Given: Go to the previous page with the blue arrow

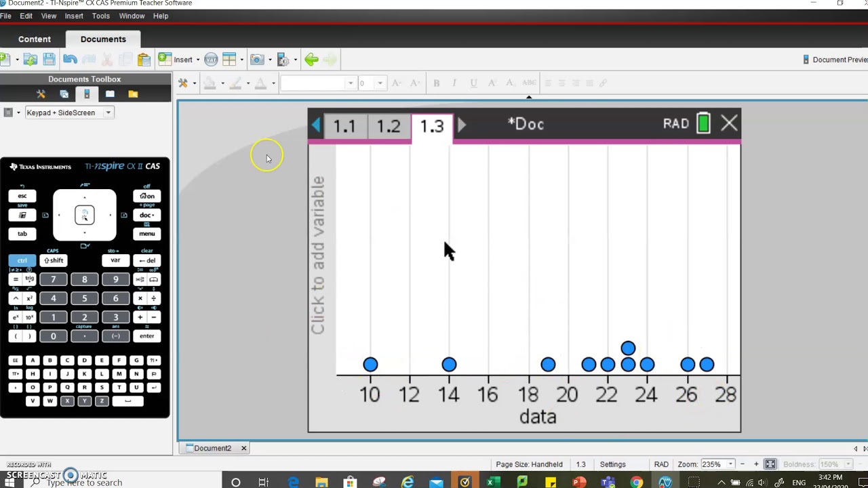Looking at the screenshot, I should [x=316, y=125].
